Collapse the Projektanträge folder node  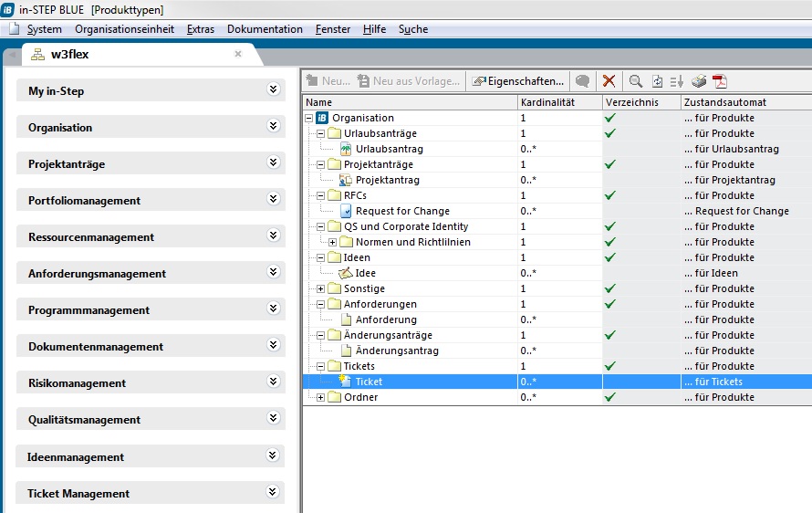tap(321, 164)
